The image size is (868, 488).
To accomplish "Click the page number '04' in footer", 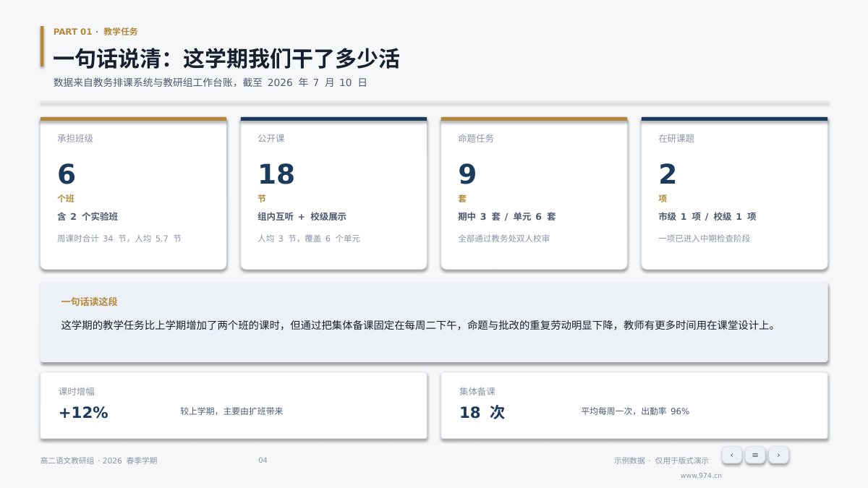I will (263, 461).
